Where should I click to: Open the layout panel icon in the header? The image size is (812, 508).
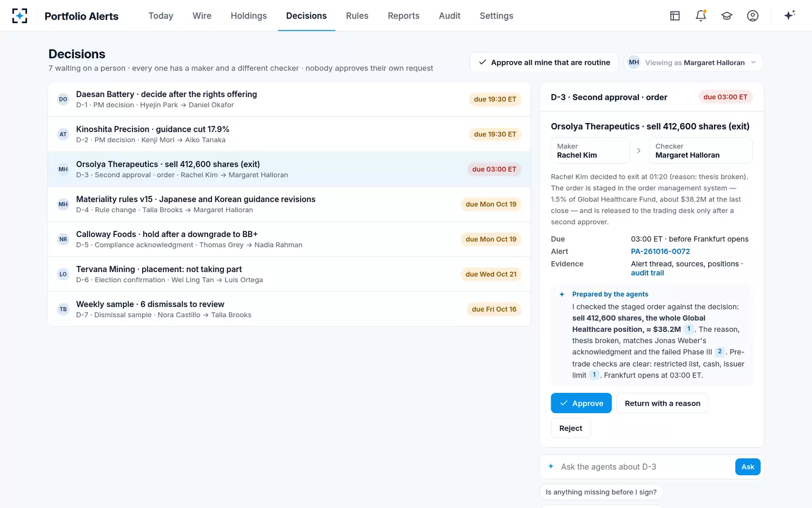pos(675,16)
